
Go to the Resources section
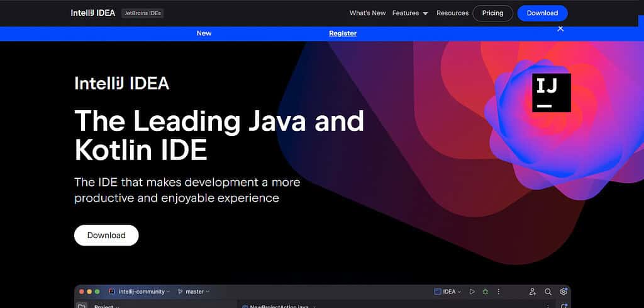452,13
